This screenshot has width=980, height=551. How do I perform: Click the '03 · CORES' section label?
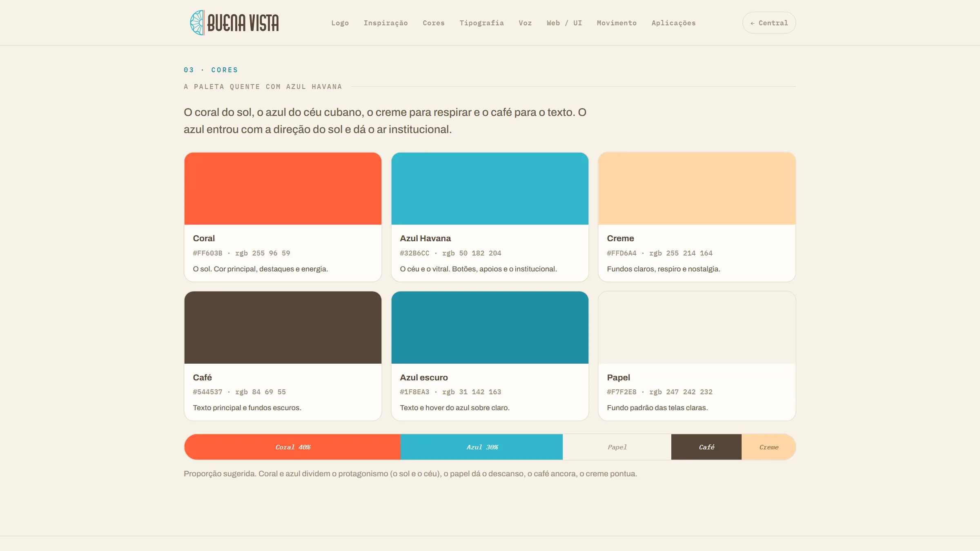coord(211,70)
